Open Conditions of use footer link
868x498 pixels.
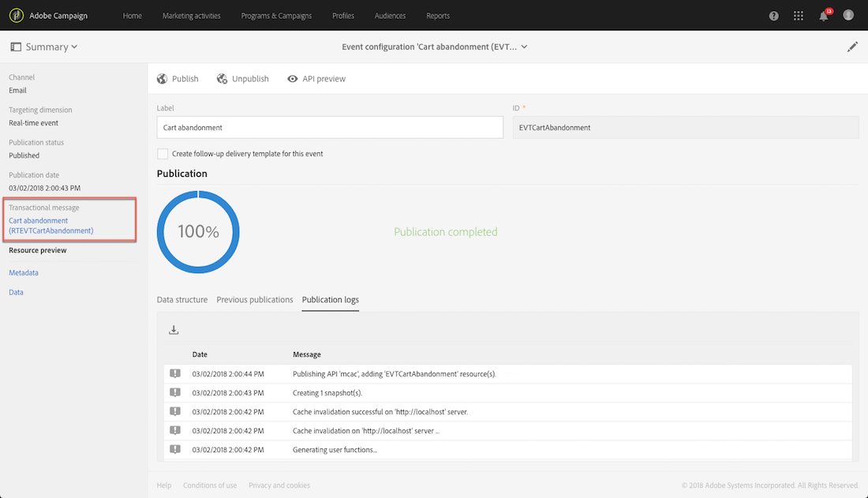[x=210, y=485]
